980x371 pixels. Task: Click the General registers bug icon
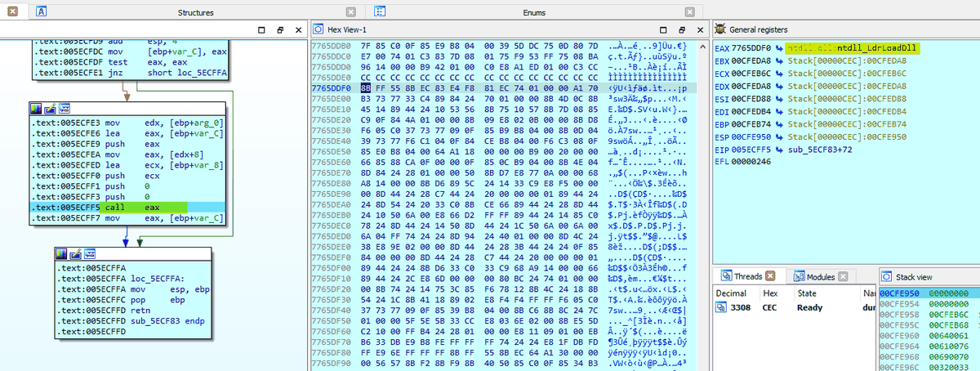pyautogui.click(x=721, y=29)
